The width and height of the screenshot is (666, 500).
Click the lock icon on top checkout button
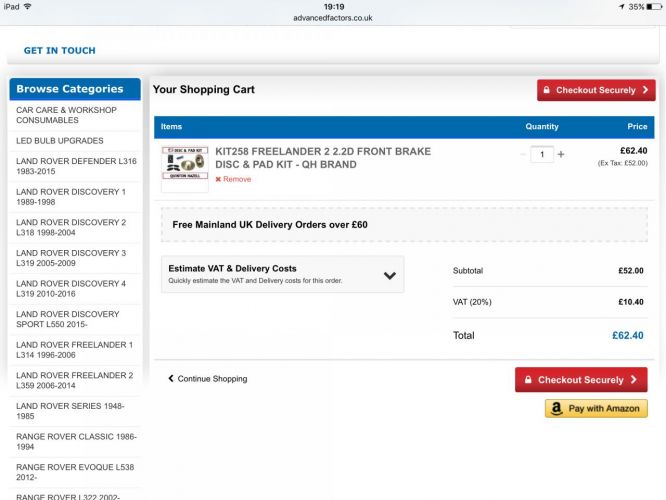pyautogui.click(x=547, y=90)
